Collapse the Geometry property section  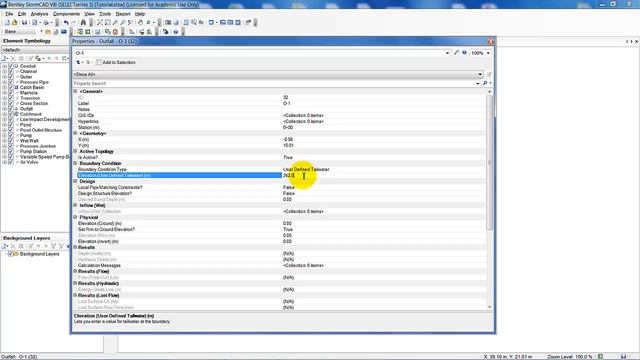tap(75, 133)
